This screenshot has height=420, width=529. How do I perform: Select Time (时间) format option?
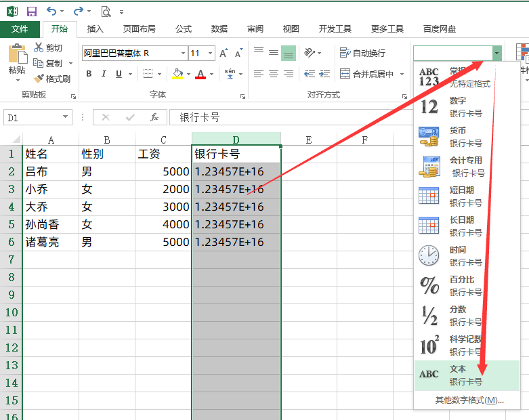[x=467, y=256]
